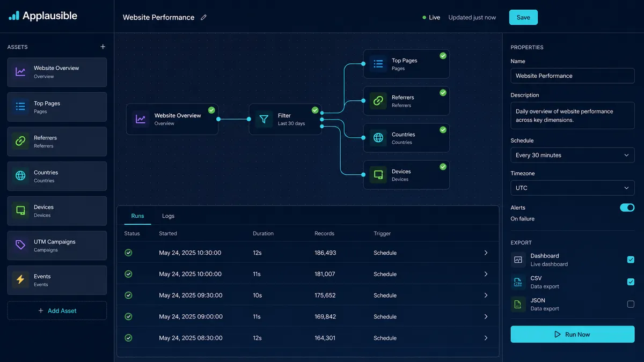644x362 pixels.
Task: Click success status icon for 10:30:00 run
Action: pyautogui.click(x=128, y=253)
